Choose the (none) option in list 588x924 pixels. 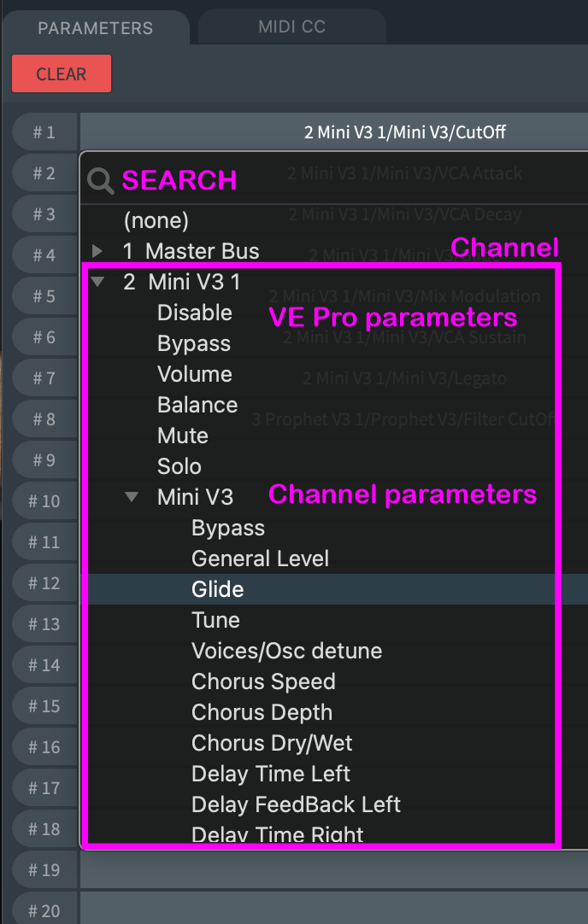point(156,220)
